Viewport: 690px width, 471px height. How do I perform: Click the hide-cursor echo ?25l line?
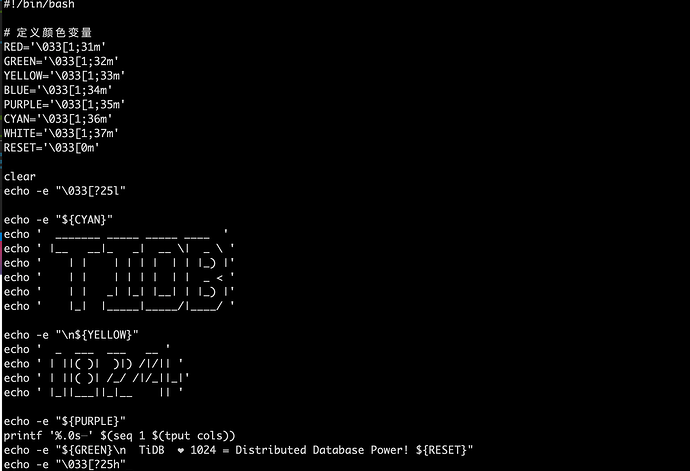65,191
